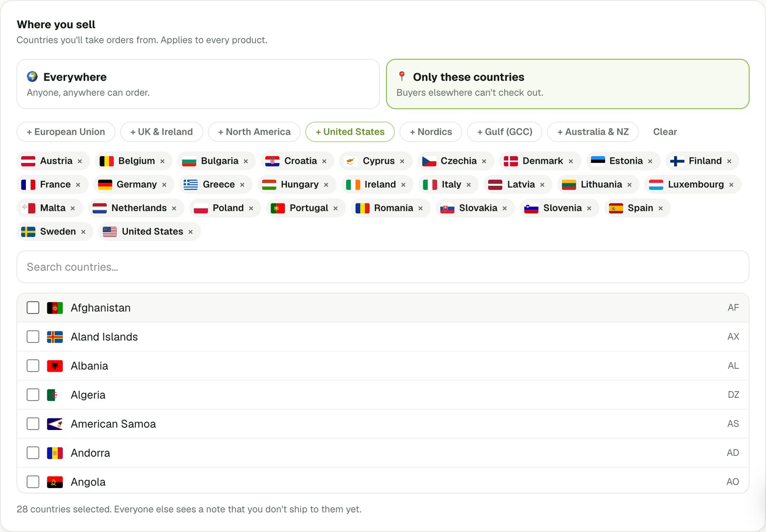This screenshot has width=766, height=532.
Task: Remove Luxembourg from selected list
Action: (x=731, y=185)
